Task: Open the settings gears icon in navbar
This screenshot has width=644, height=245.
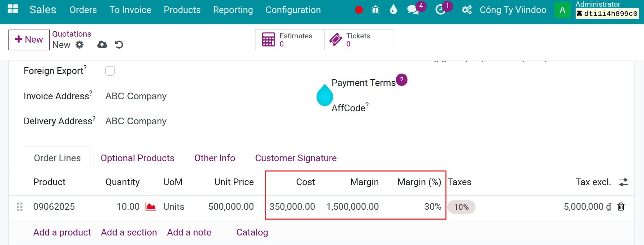Action: (467, 10)
